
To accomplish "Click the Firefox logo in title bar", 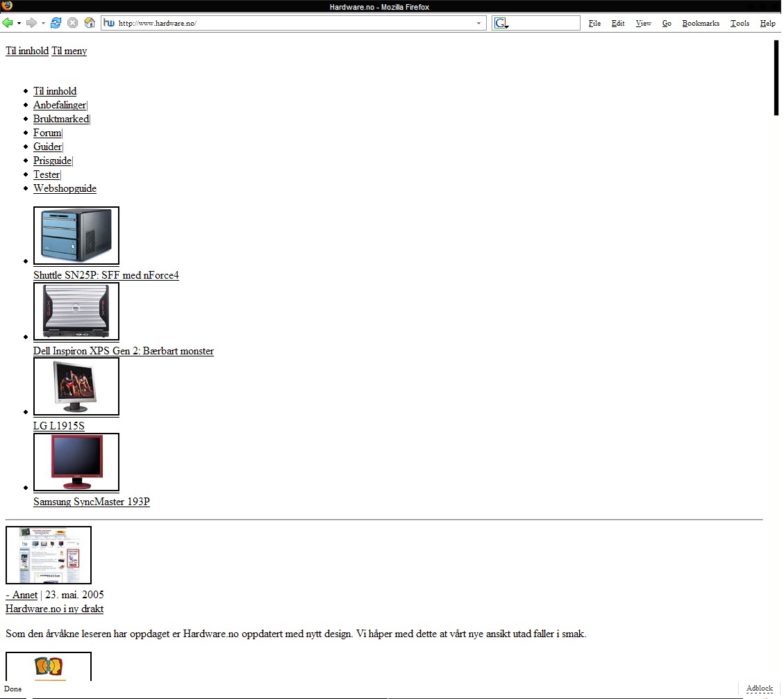I will (6, 6).
